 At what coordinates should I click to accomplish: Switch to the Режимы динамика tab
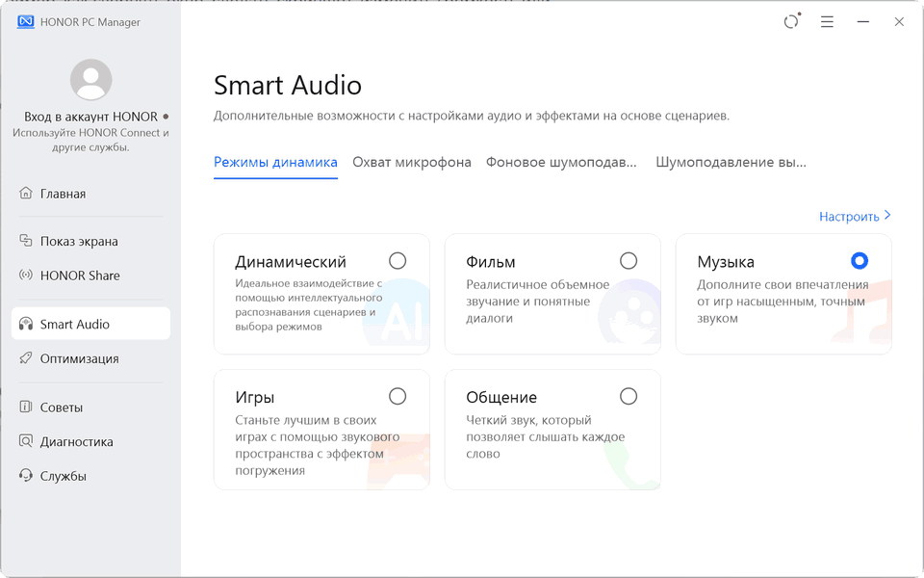click(x=275, y=162)
